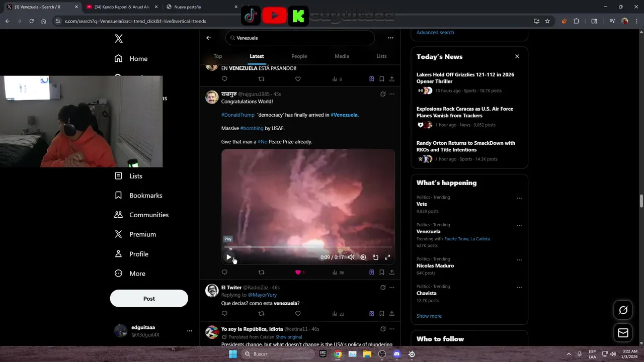Seek on the video progress bar
Viewport: 644px width, 362px height.
(x=308, y=247)
